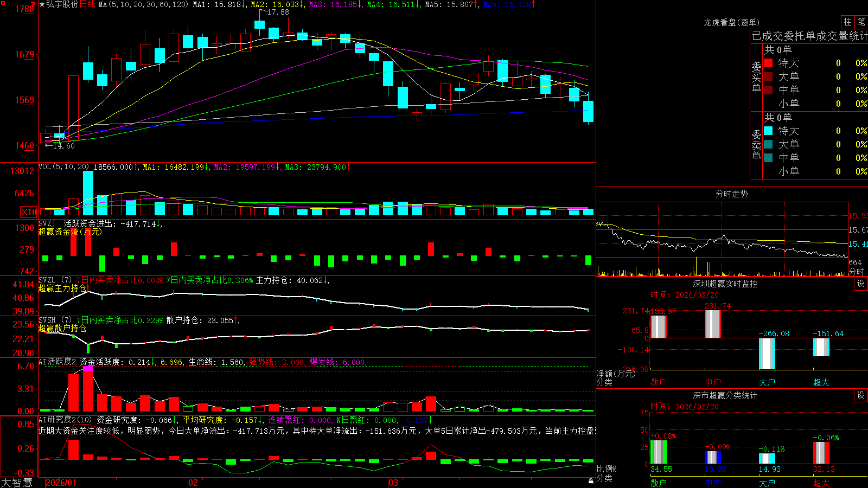This screenshot has height=488, width=868.
Task: Click the 中户 bar labeled 231.74
Action: [712, 324]
